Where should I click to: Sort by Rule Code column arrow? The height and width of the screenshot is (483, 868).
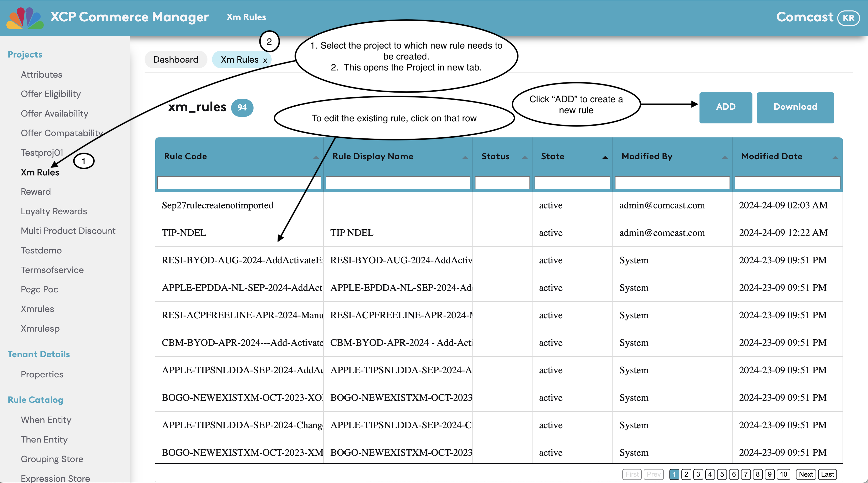316,157
